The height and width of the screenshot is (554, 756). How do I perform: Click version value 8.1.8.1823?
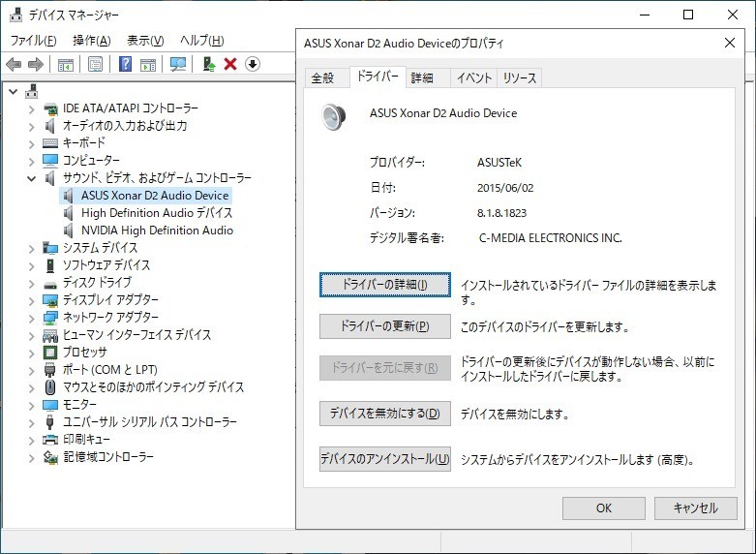[x=502, y=213]
